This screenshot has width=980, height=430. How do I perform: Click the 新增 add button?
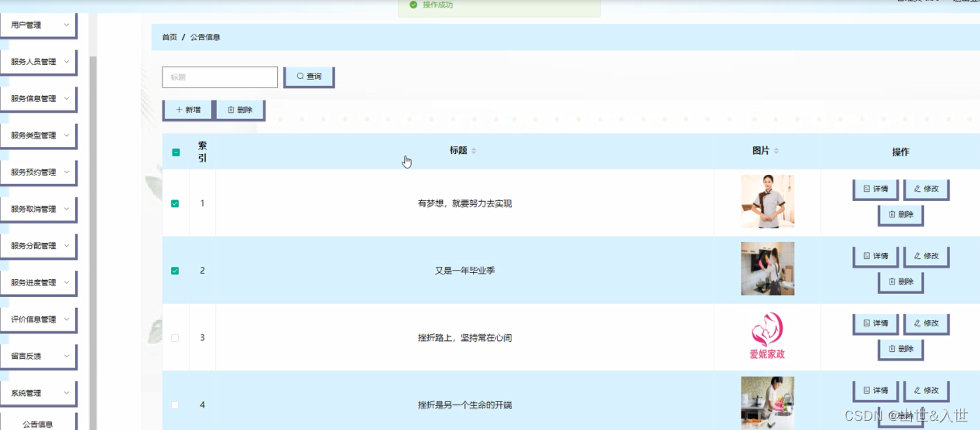click(188, 110)
